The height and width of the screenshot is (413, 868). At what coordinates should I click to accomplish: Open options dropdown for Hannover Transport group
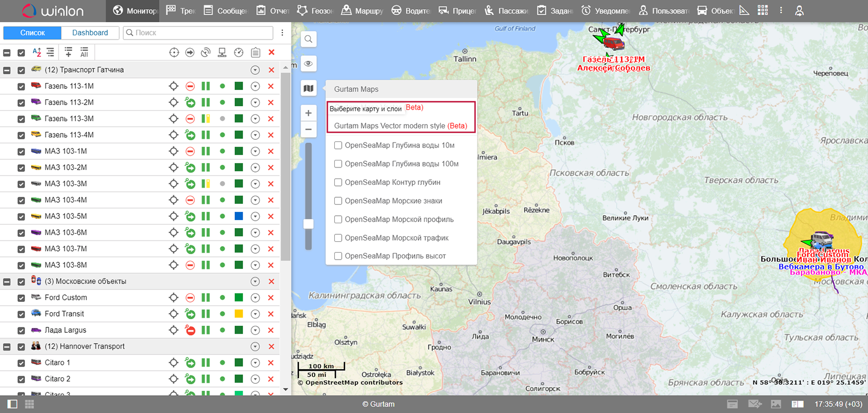click(255, 346)
